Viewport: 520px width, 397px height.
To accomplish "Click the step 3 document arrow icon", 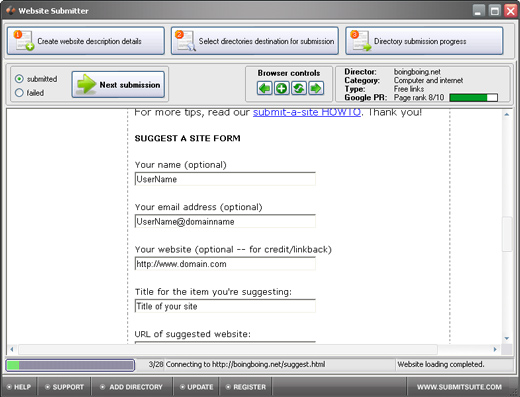I will coord(361,41).
